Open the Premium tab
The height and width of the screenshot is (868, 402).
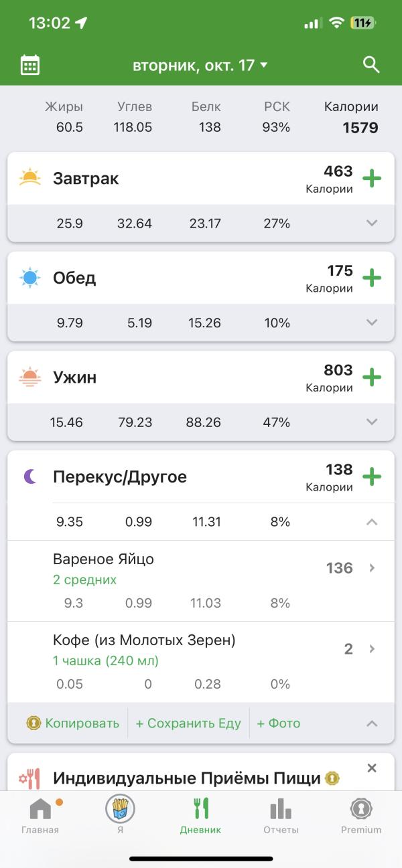pos(361,816)
